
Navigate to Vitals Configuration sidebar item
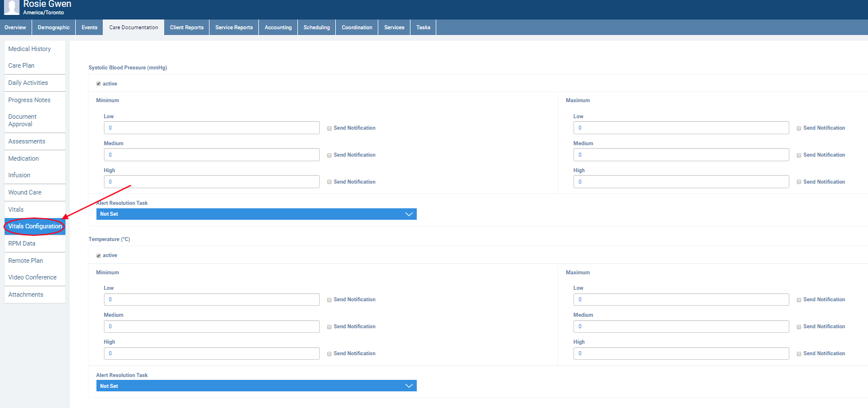[35, 226]
